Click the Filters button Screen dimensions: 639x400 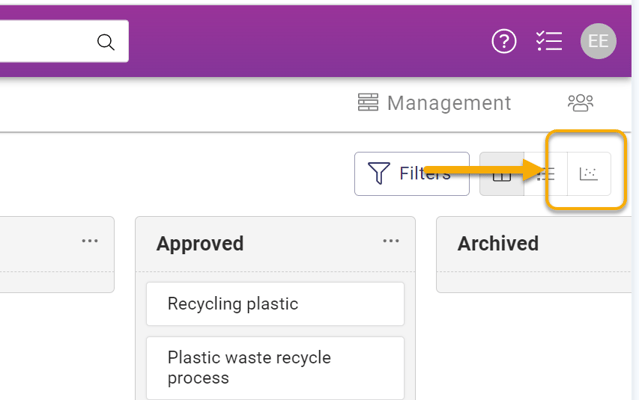(412, 174)
